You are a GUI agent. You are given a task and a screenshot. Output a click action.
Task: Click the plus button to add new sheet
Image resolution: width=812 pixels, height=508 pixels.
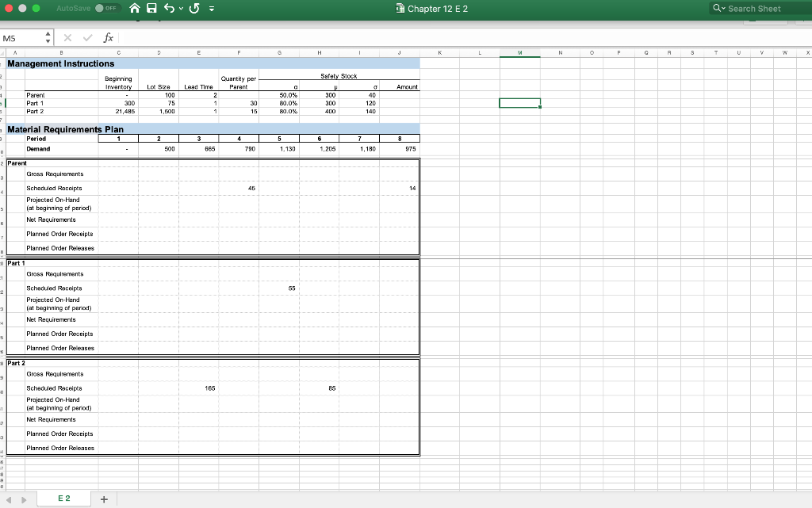103,498
